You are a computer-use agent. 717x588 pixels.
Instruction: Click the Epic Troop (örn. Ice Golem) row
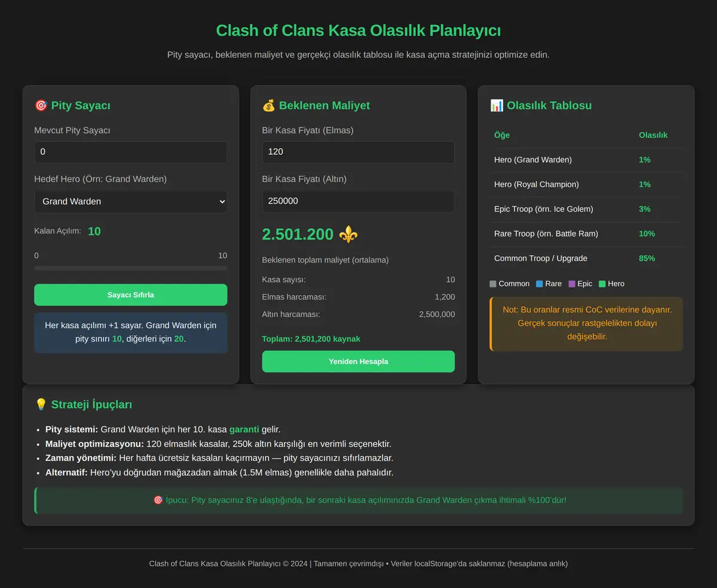tap(586, 209)
